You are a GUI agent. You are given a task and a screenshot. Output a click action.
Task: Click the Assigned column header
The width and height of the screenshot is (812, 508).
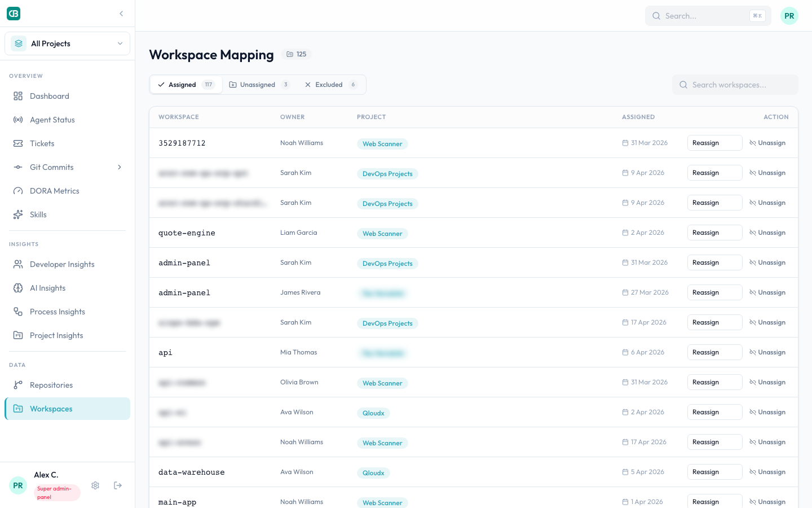[x=638, y=117]
